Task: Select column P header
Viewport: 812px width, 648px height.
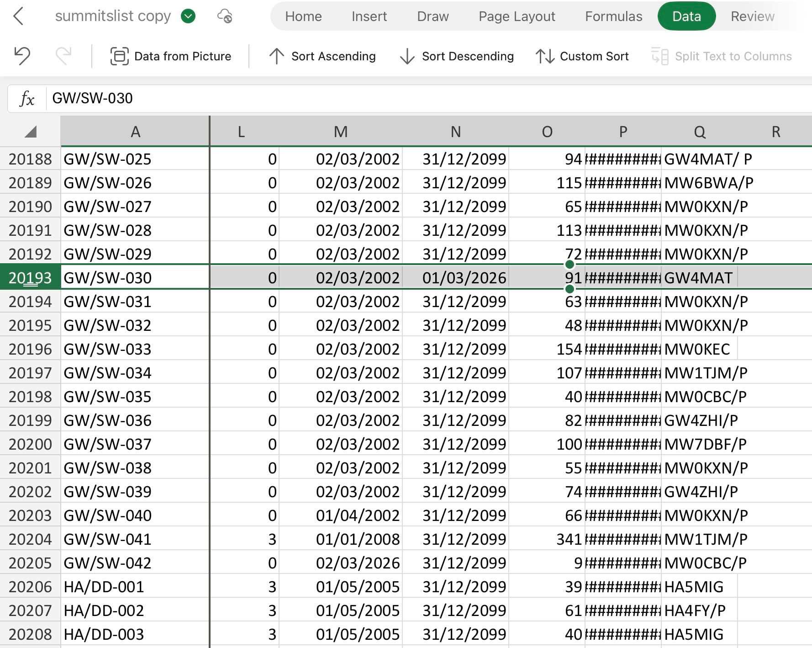Action: [623, 132]
